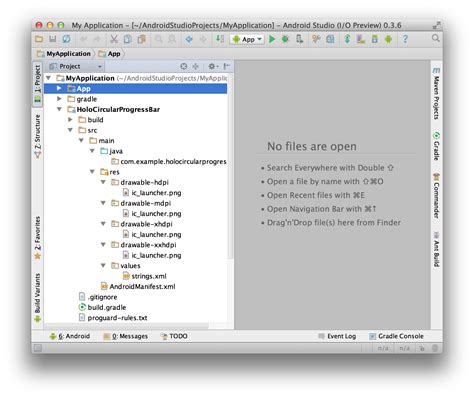This screenshot has width=474, height=397.
Task: Collapse the drawable-hdpi folder arrow
Action: tap(103, 182)
